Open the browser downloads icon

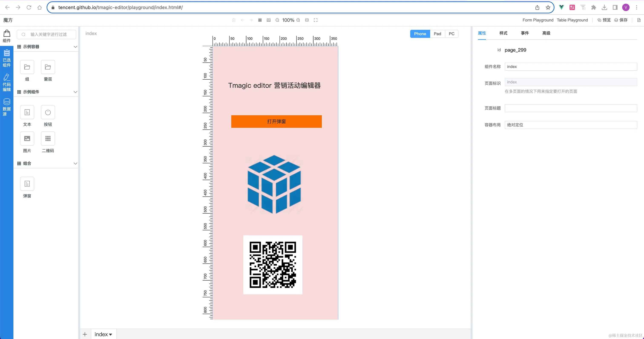[x=605, y=7]
